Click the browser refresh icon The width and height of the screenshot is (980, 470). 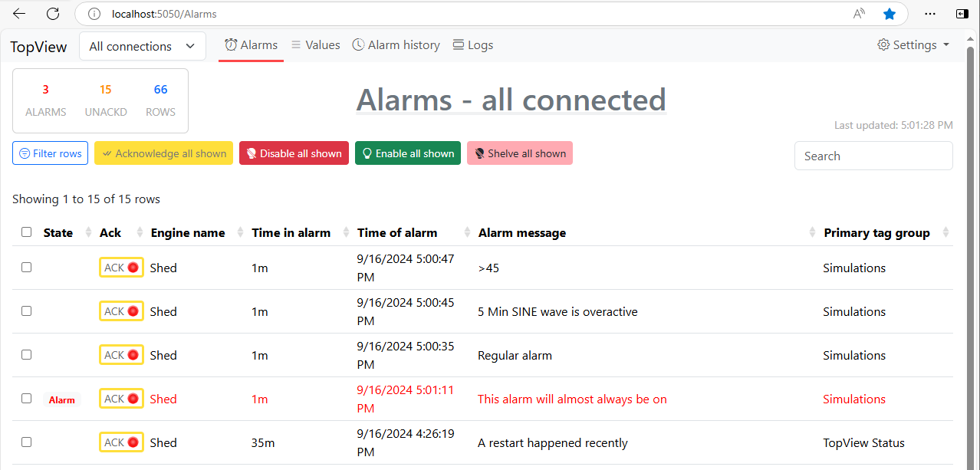pyautogui.click(x=52, y=13)
